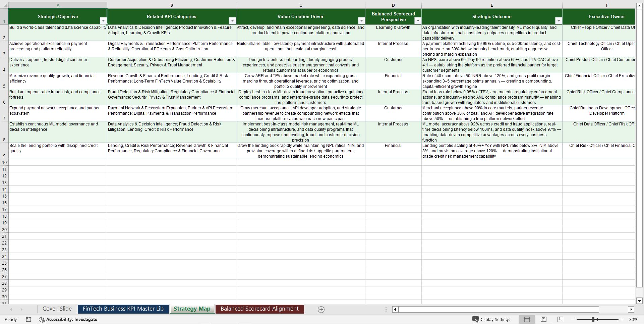
Task: Select the Strategy Map sheet tab
Action: coord(192,309)
